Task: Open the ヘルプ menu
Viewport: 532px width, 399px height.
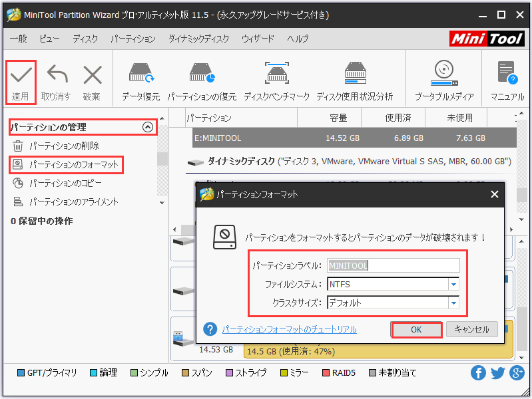Action: point(298,39)
